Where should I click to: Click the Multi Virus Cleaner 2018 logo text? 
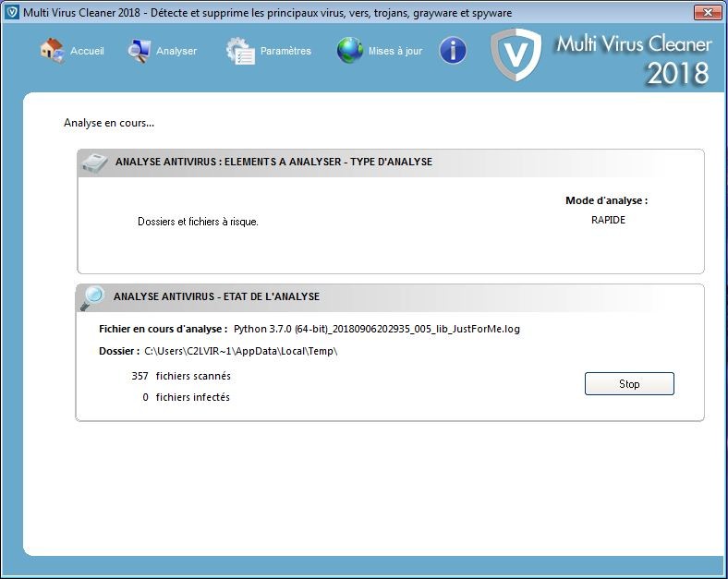(634, 59)
